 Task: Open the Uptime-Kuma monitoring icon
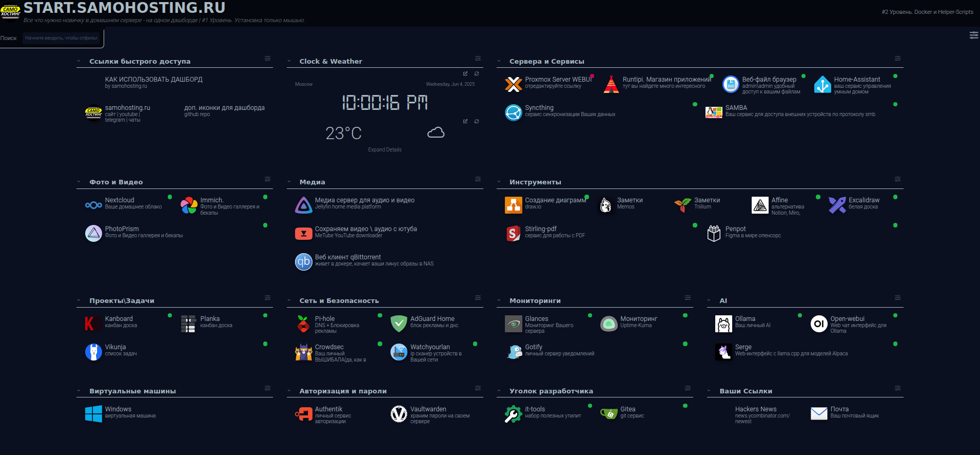609,324
